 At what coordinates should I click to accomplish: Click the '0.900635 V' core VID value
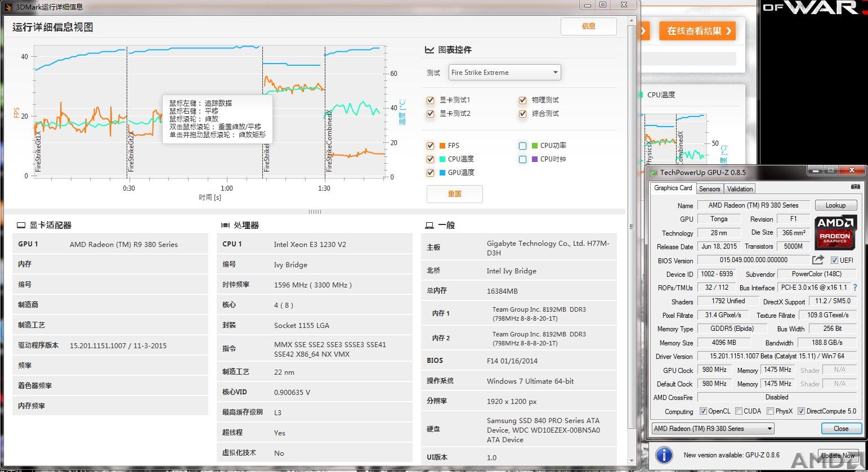pos(292,392)
